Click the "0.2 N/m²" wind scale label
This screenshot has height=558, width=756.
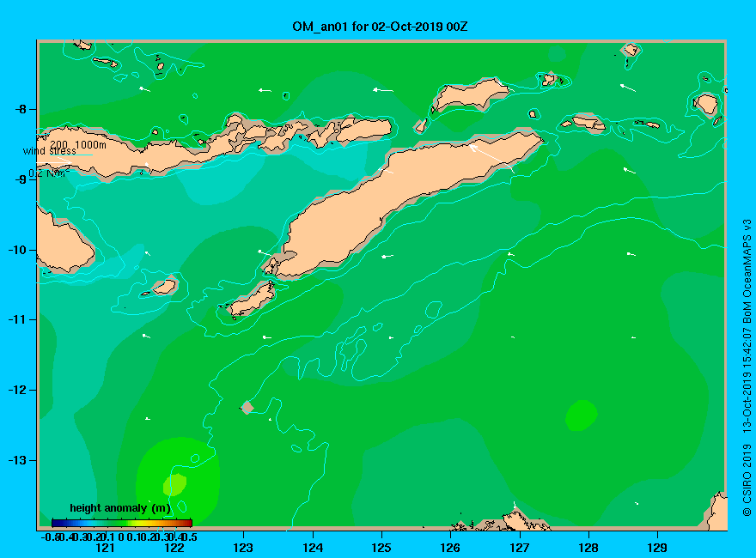pyautogui.click(x=49, y=173)
